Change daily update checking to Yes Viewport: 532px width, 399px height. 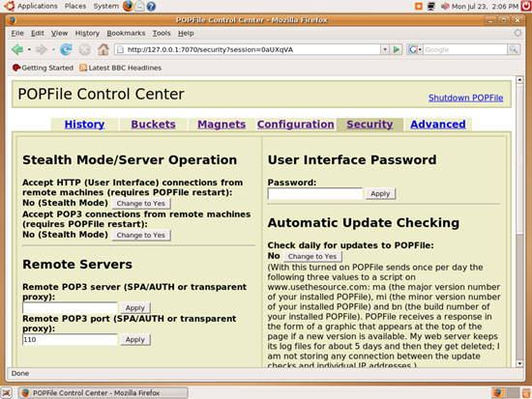click(312, 256)
